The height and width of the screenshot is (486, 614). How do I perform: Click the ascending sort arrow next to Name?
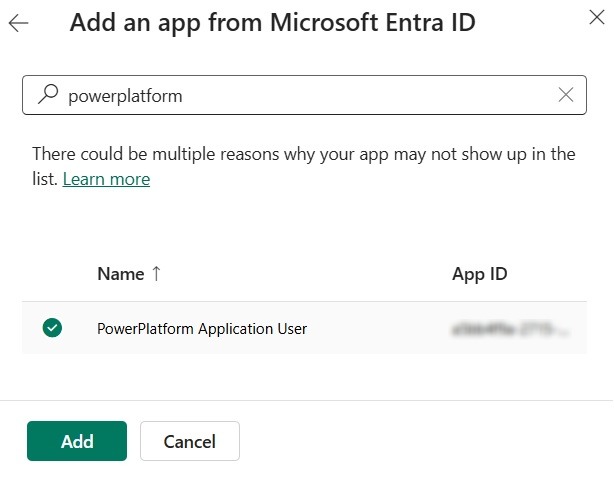click(x=156, y=274)
